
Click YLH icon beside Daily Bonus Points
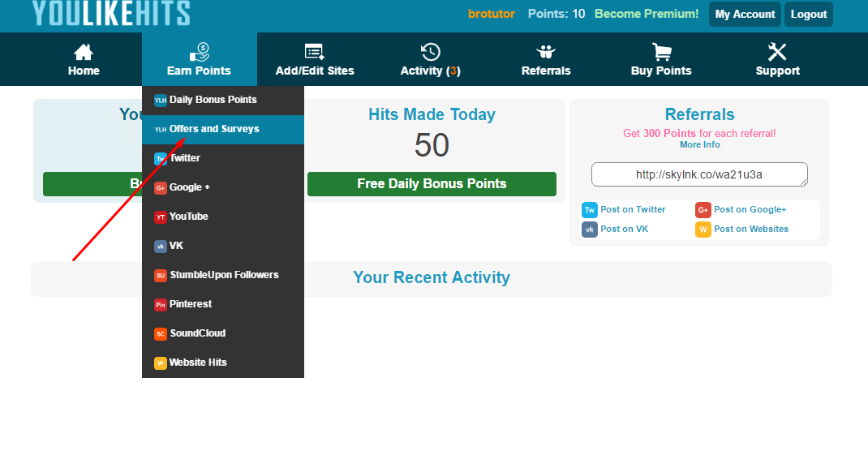point(161,101)
